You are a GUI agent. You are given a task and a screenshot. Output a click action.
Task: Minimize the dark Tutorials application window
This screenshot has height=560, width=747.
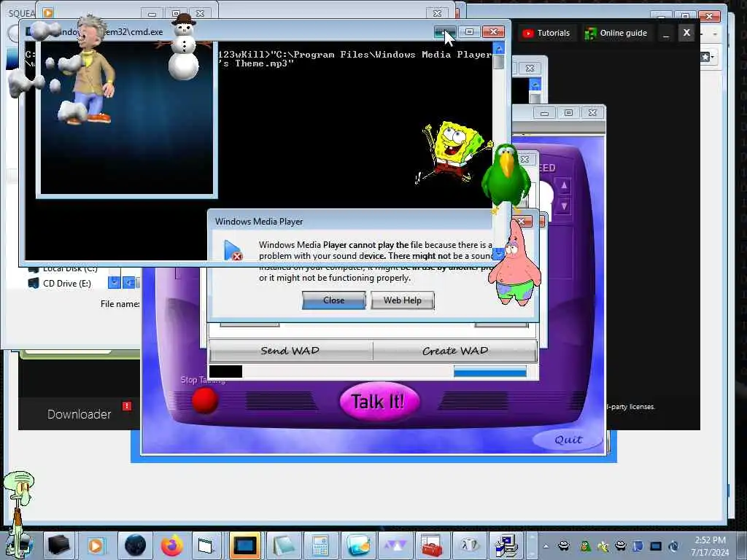coord(666,33)
